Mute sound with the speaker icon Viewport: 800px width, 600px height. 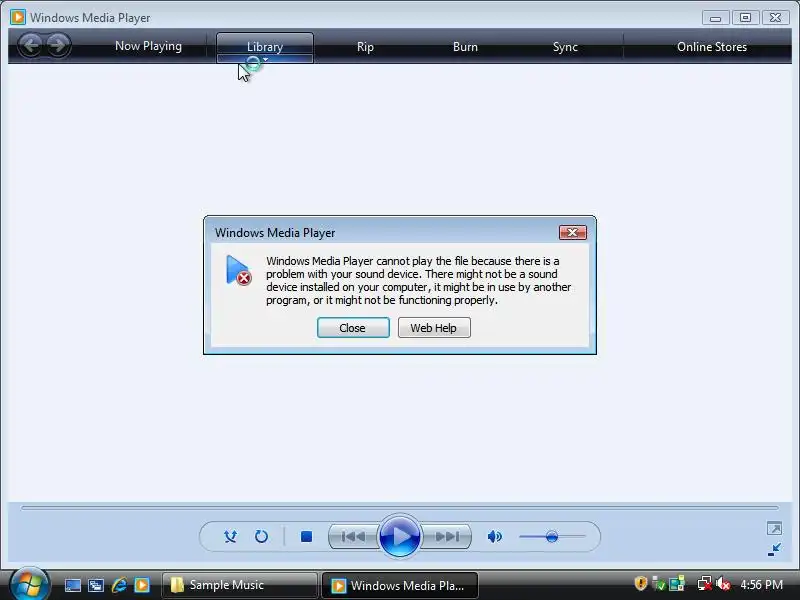pyautogui.click(x=494, y=536)
